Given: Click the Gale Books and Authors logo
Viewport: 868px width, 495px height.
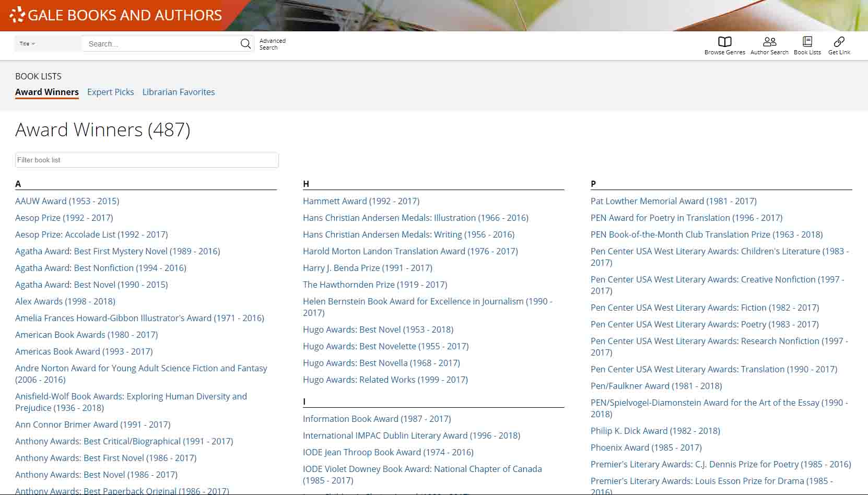Looking at the screenshot, I should (116, 15).
